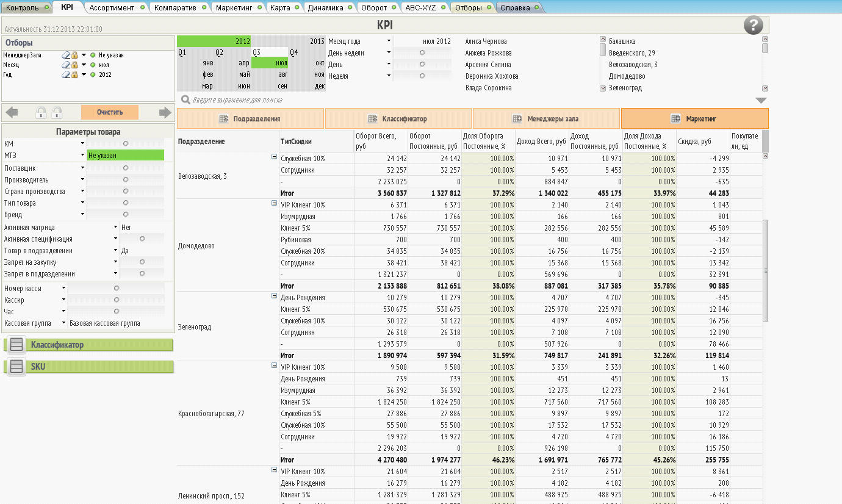Click the Очистить button

pyautogui.click(x=110, y=112)
